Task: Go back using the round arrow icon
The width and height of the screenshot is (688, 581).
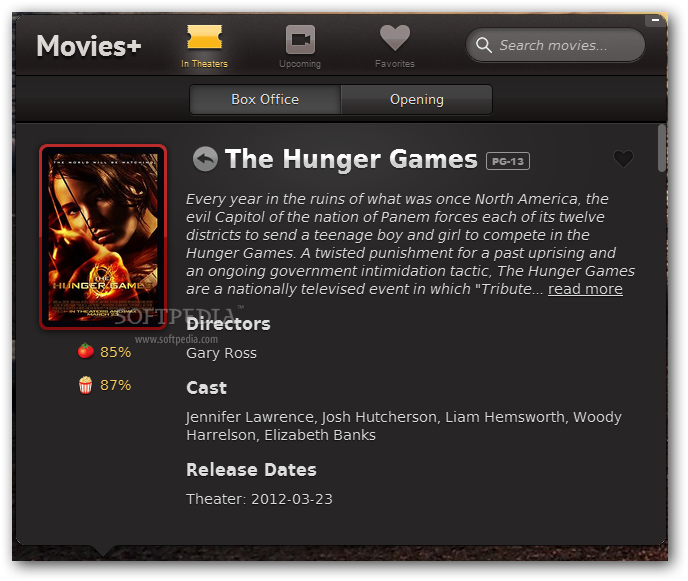Action: 205,159
